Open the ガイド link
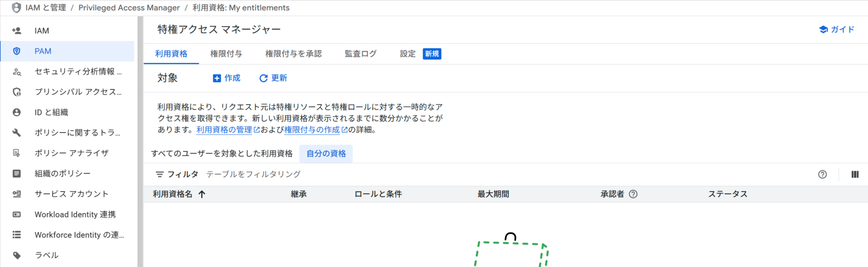The height and width of the screenshot is (267, 868). tap(837, 29)
